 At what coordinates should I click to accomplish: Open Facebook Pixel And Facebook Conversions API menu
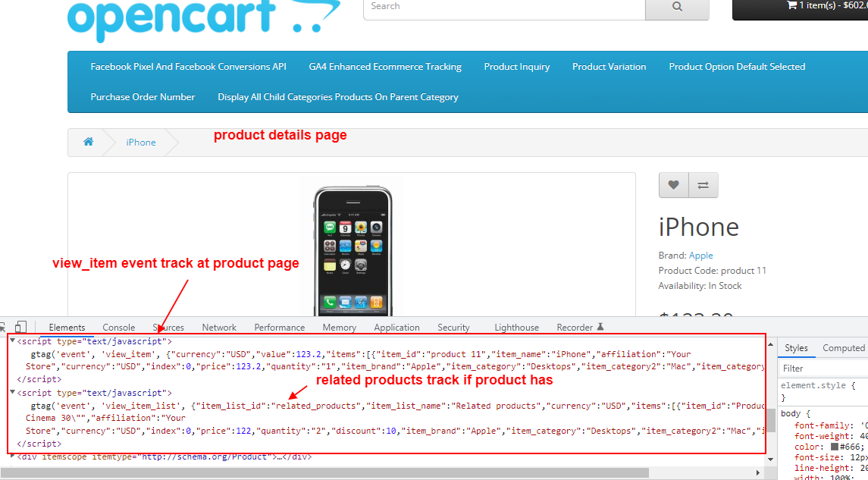[x=188, y=67]
